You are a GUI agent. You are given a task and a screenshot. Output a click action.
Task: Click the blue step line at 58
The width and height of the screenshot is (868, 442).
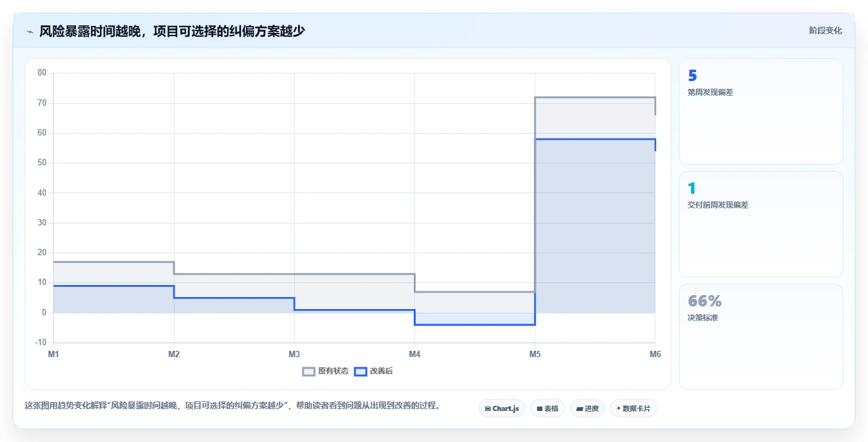pyautogui.click(x=595, y=139)
